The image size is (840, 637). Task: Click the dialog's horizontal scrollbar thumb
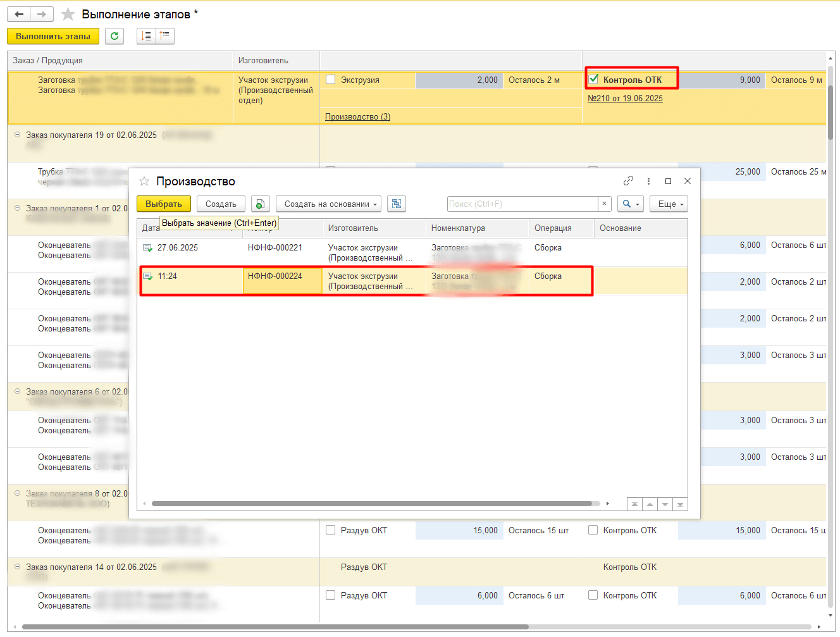[x=373, y=504]
